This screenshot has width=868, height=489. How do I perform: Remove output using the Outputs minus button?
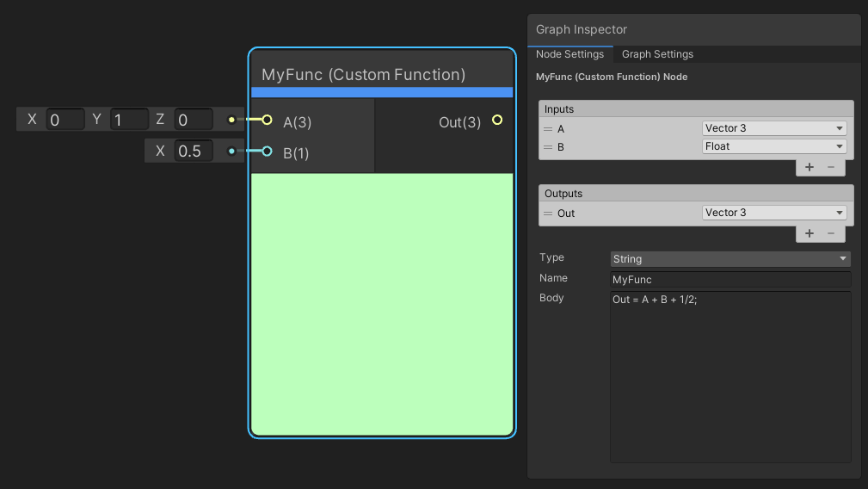pyautogui.click(x=831, y=233)
